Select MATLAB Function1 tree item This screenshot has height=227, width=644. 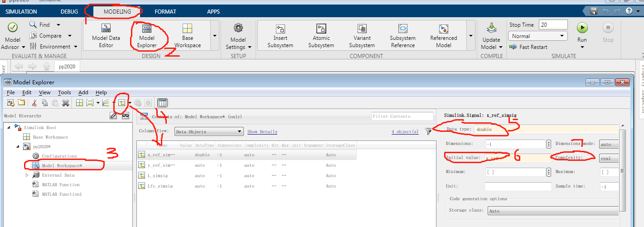[x=62, y=194]
